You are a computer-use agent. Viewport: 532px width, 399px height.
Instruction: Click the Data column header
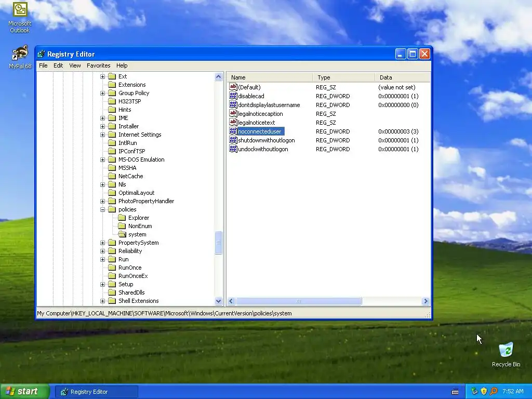[403, 77]
